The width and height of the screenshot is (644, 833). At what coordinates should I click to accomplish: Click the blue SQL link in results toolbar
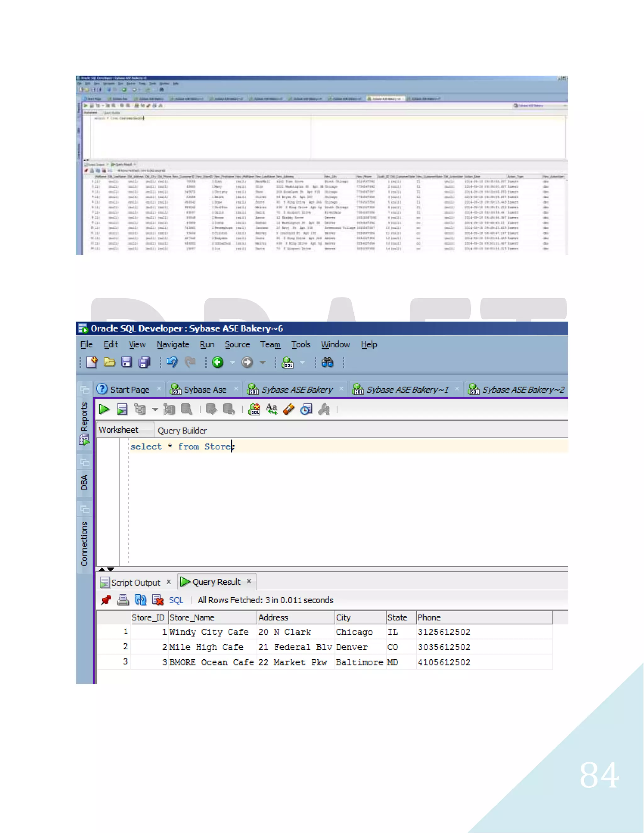176,600
